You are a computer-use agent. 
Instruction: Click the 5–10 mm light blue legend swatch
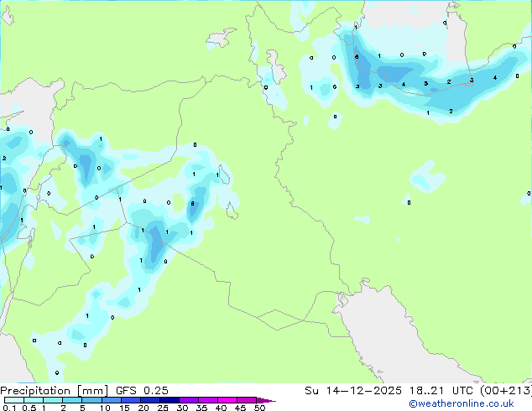(x=91, y=400)
